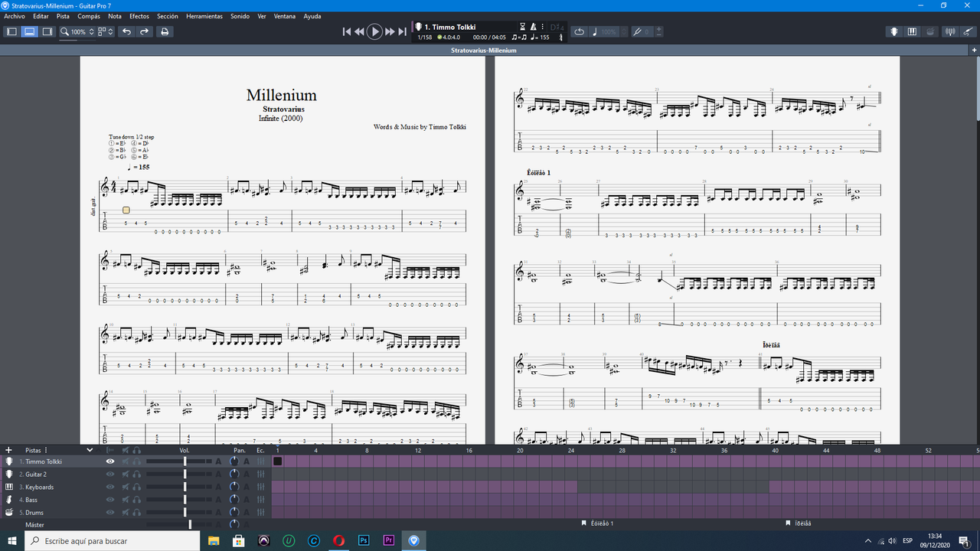Screen dimensions: 980x551
Task: Toggle the metronome icon
Action: (534, 27)
